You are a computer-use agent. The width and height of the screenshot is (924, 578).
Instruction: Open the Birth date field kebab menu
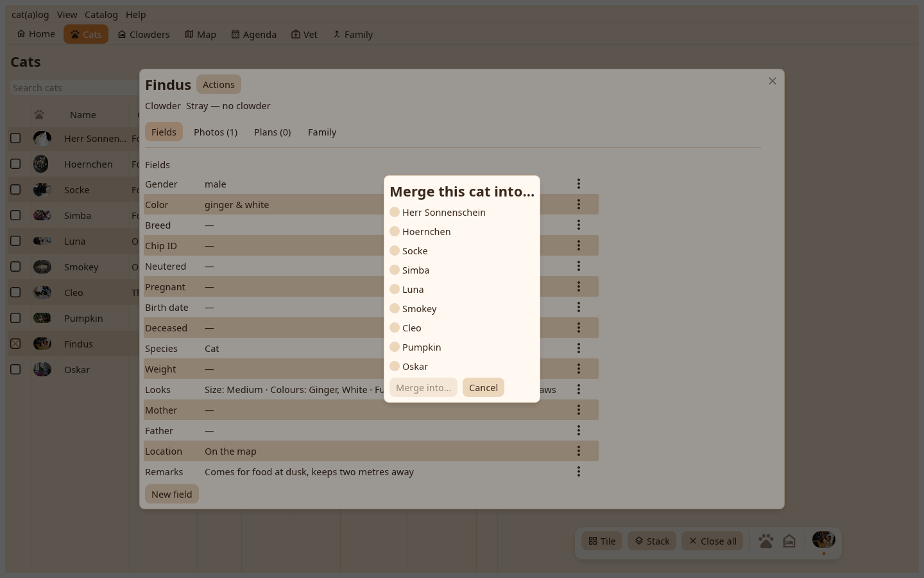click(578, 307)
